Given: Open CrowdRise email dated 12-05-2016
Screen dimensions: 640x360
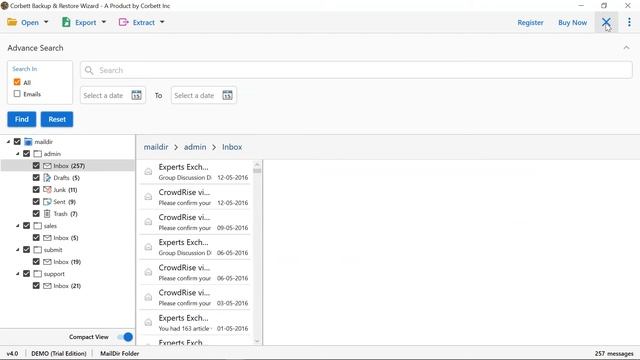Looking at the screenshot, I should pos(195,197).
